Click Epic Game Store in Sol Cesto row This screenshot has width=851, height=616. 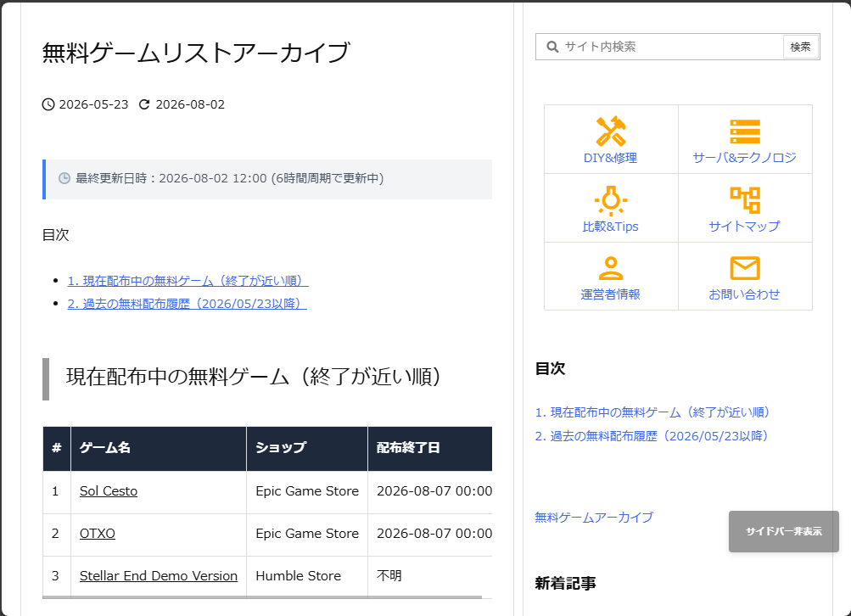tap(307, 491)
